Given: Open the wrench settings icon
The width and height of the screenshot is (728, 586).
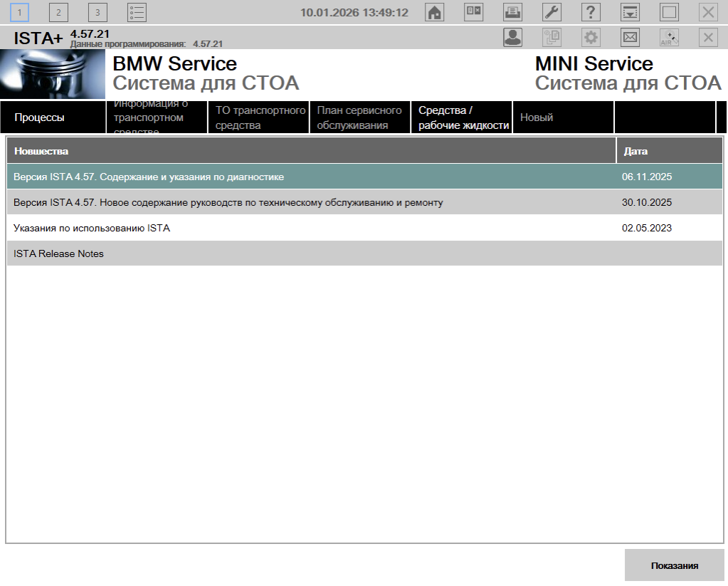Looking at the screenshot, I should 552,12.
